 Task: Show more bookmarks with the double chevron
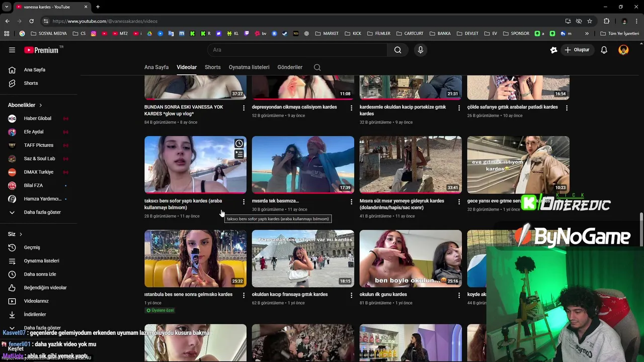pyautogui.click(x=587, y=34)
